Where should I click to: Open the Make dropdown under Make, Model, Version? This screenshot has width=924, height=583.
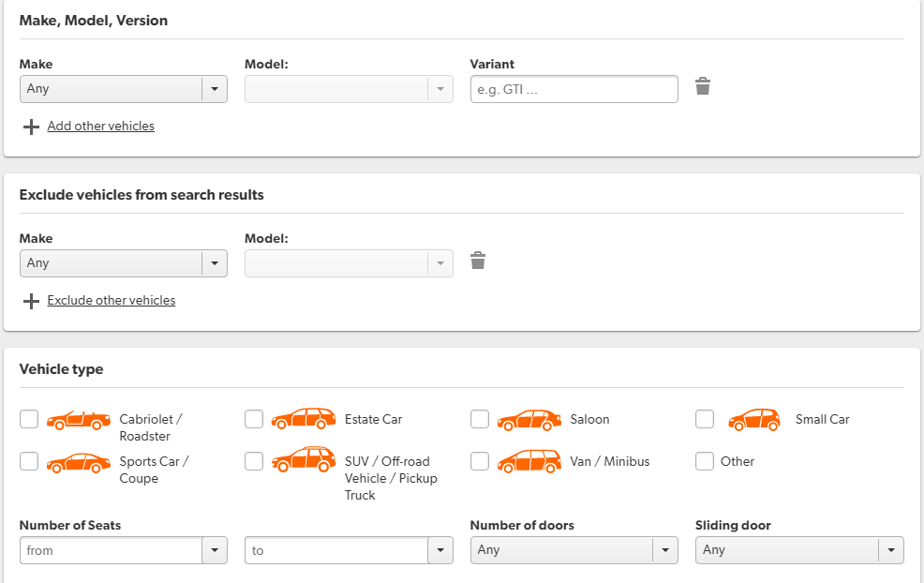click(x=123, y=89)
